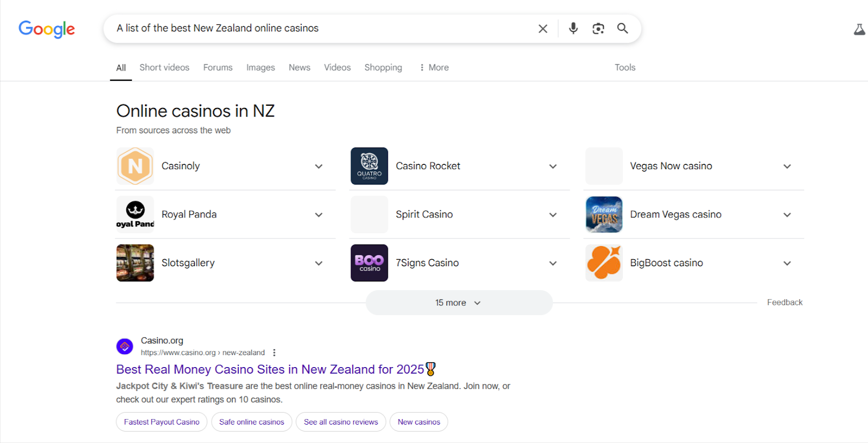Click the Casinoly logo thumbnail
The width and height of the screenshot is (868, 443).
coord(135,166)
